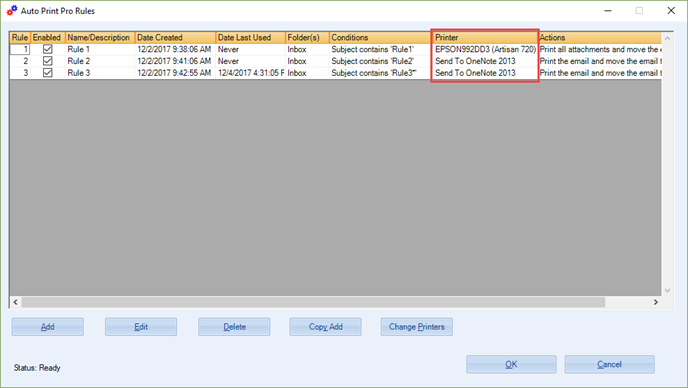Click date created '12/2/2017 9:41:06 AM'

[176, 61]
